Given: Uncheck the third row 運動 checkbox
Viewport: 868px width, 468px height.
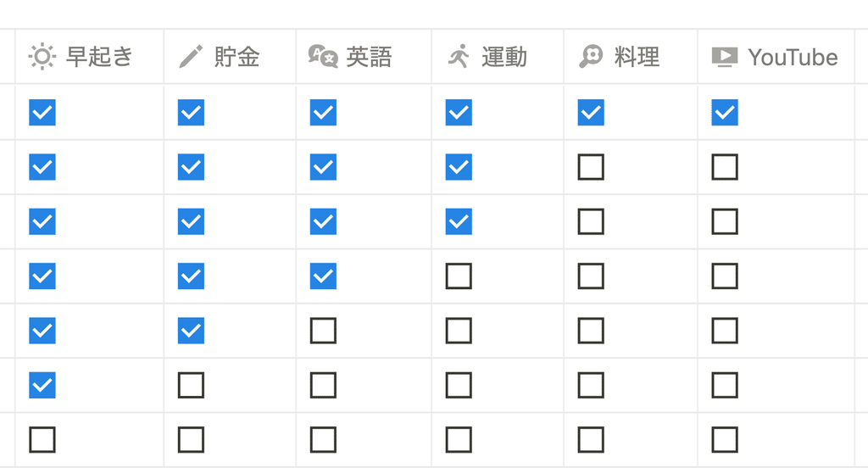Looking at the screenshot, I should click(x=459, y=221).
